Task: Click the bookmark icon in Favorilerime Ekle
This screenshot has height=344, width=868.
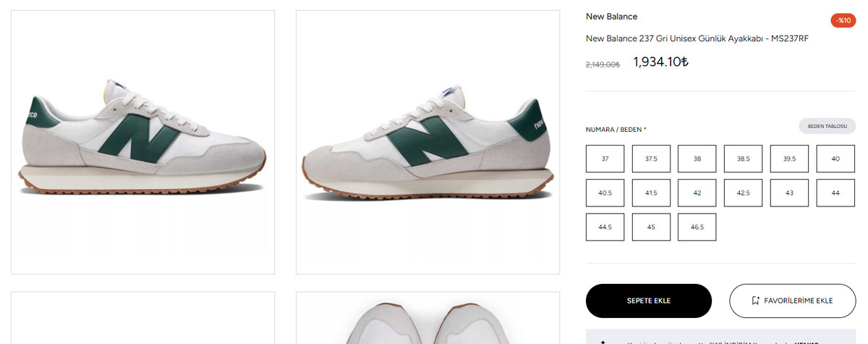Action: click(755, 301)
